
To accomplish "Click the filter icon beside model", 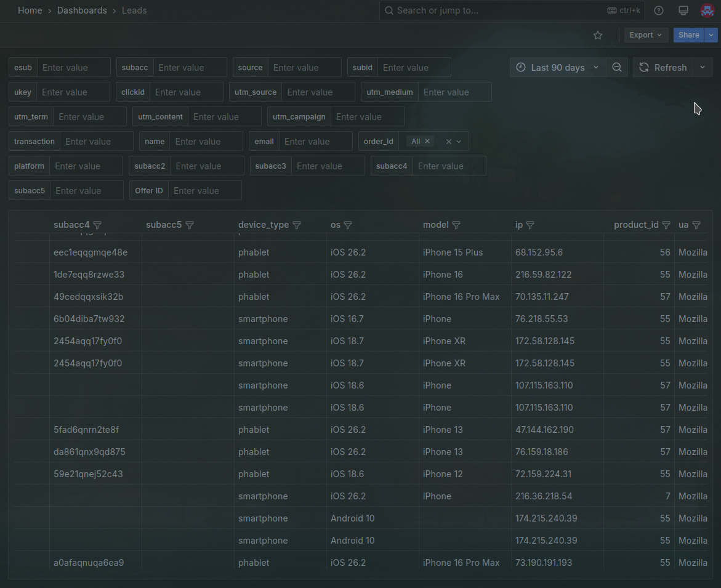I will pos(456,225).
